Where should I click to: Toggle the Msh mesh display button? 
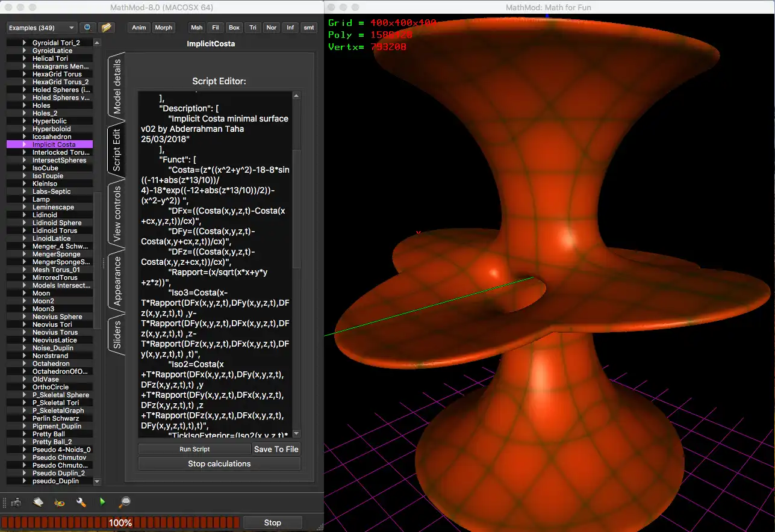click(x=196, y=28)
